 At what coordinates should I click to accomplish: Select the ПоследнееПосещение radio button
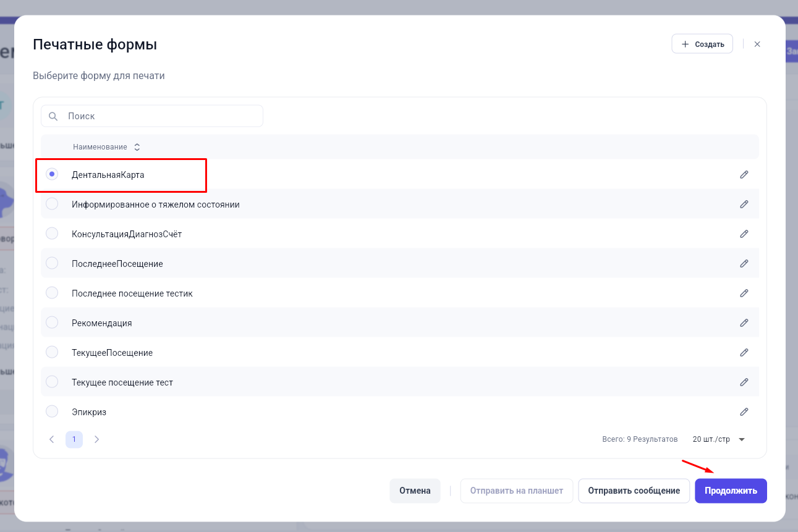(52, 264)
